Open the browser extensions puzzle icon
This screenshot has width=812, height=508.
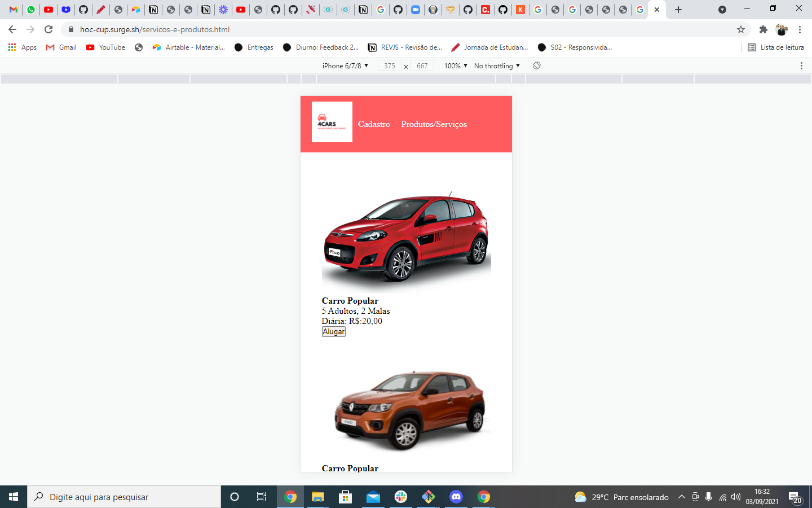(762, 29)
